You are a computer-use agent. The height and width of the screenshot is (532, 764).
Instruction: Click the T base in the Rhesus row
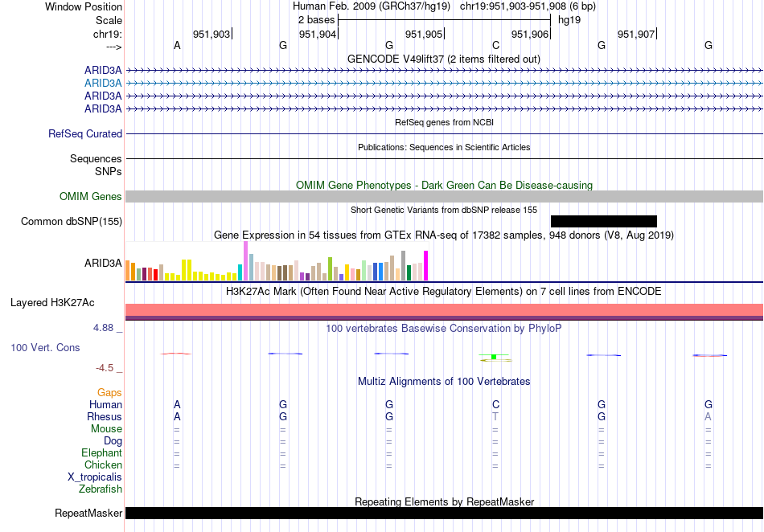pyautogui.click(x=495, y=417)
